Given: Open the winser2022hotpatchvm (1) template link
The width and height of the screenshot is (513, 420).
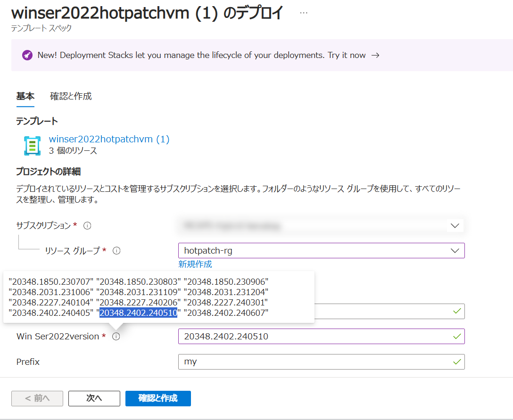Looking at the screenshot, I should (109, 139).
